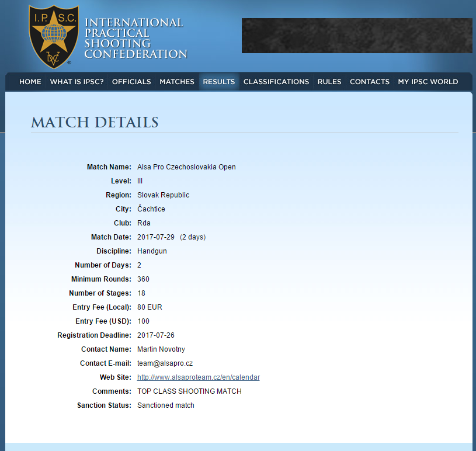Image resolution: width=476 pixels, height=451 pixels.
Task: Open the HOME menu item
Action: coord(30,82)
